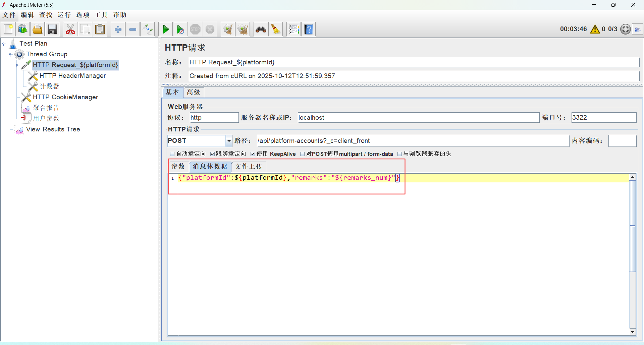The width and height of the screenshot is (644, 345).
Task: Select the 消息体数据 tab
Action: pyautogui.click(x=210, y=166)
